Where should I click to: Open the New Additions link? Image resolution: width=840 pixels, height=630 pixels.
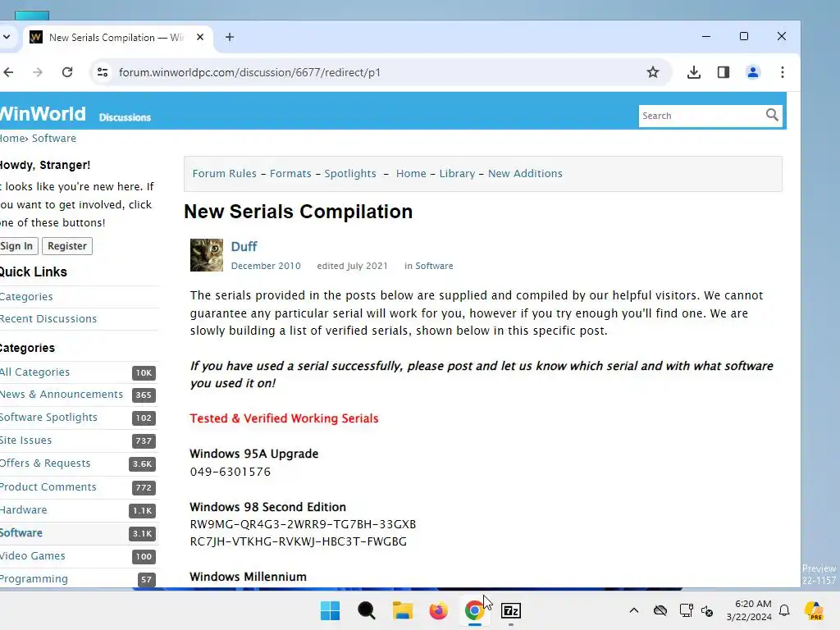[x=525, y=174]
